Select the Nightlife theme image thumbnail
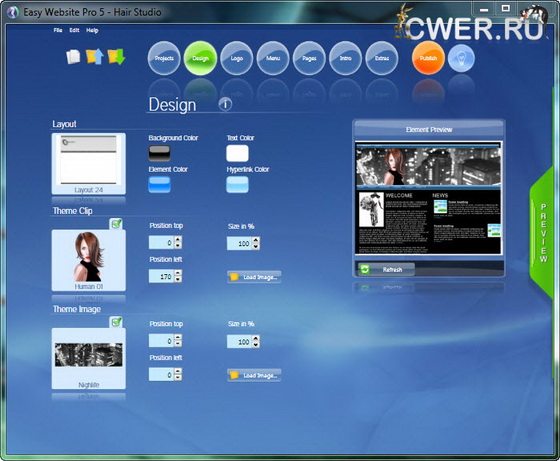The image size is (560, 461). click(89, 359)
